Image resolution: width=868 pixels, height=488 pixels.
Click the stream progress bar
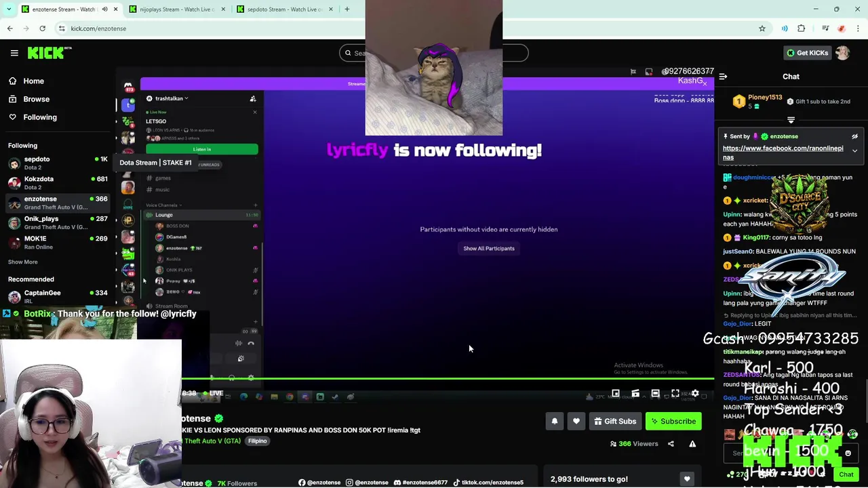click(448, 378)
